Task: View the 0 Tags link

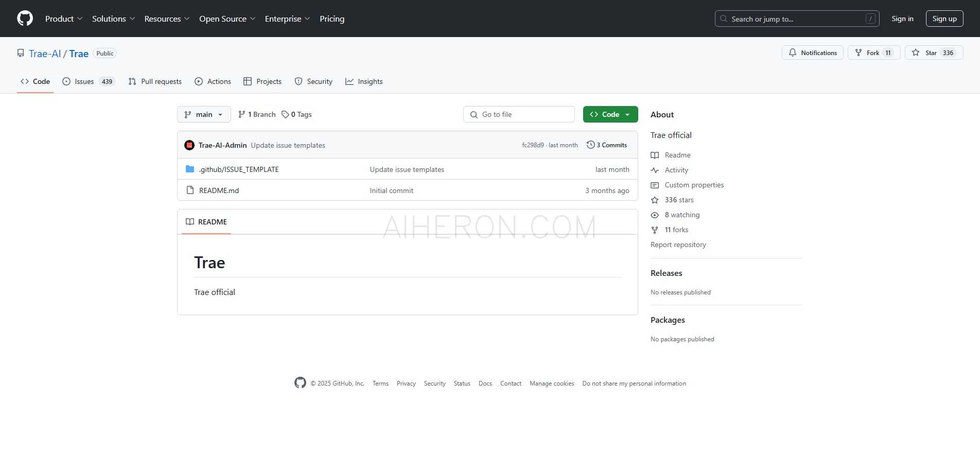Action: (296, 114)
